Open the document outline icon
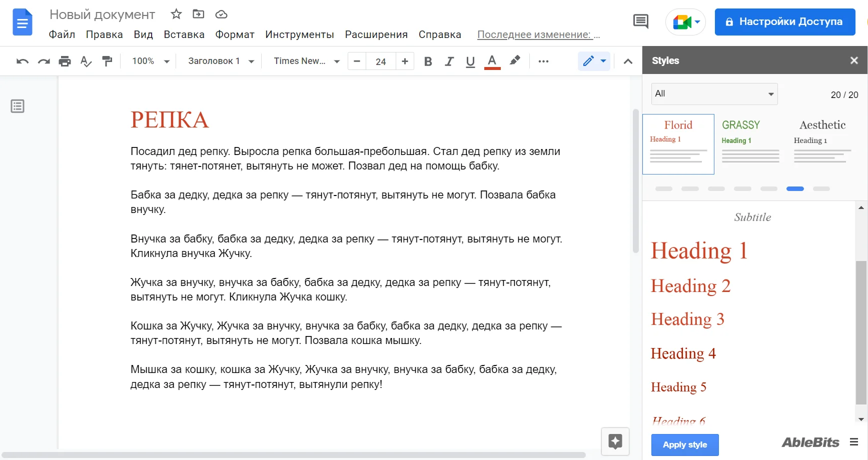The height and width of the screenshot is (460, 868). (x=18, y=106)
